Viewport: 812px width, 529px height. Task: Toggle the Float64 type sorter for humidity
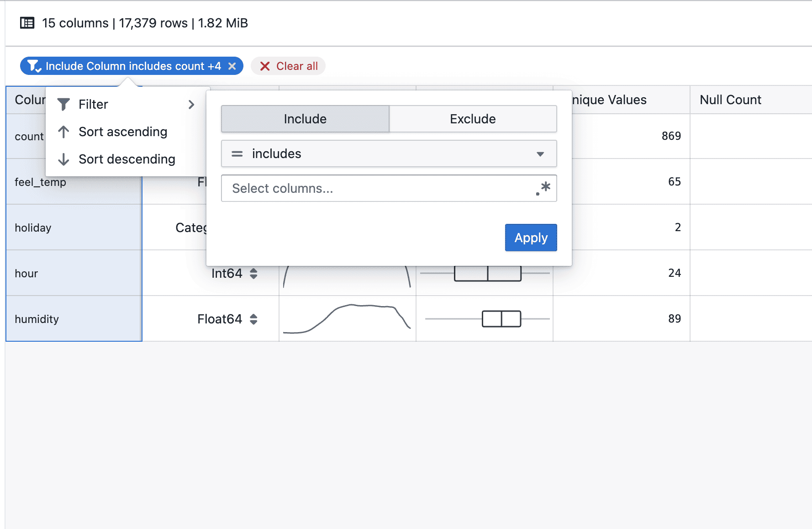(x=253, y=319)
